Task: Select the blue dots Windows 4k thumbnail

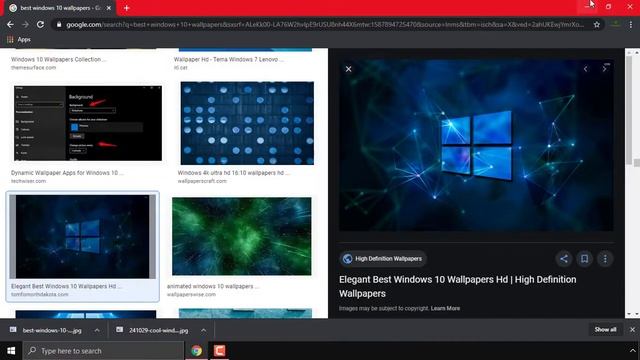Action: point(247,123)
